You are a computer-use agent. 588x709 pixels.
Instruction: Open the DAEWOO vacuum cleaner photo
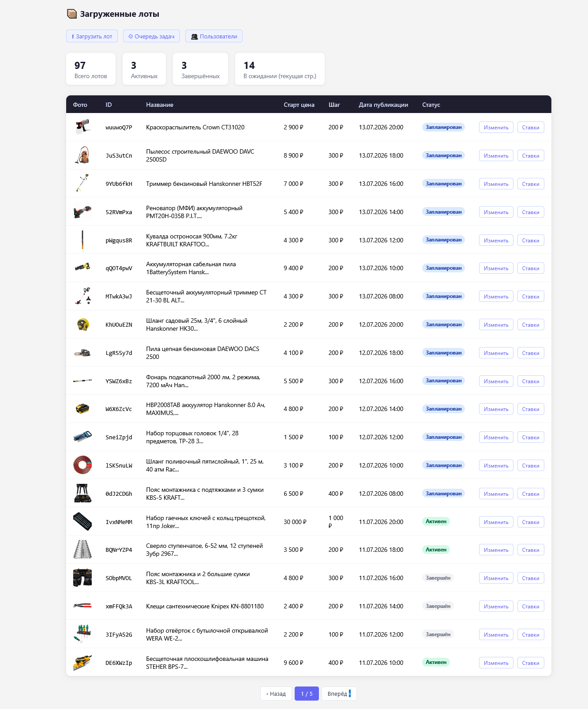pos(82,155)
